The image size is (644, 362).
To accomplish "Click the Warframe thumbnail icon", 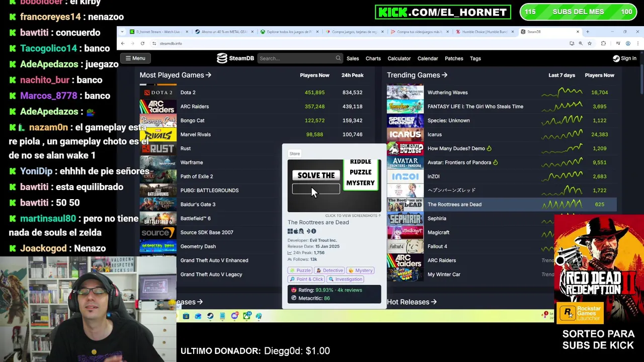I will point(158,162).
